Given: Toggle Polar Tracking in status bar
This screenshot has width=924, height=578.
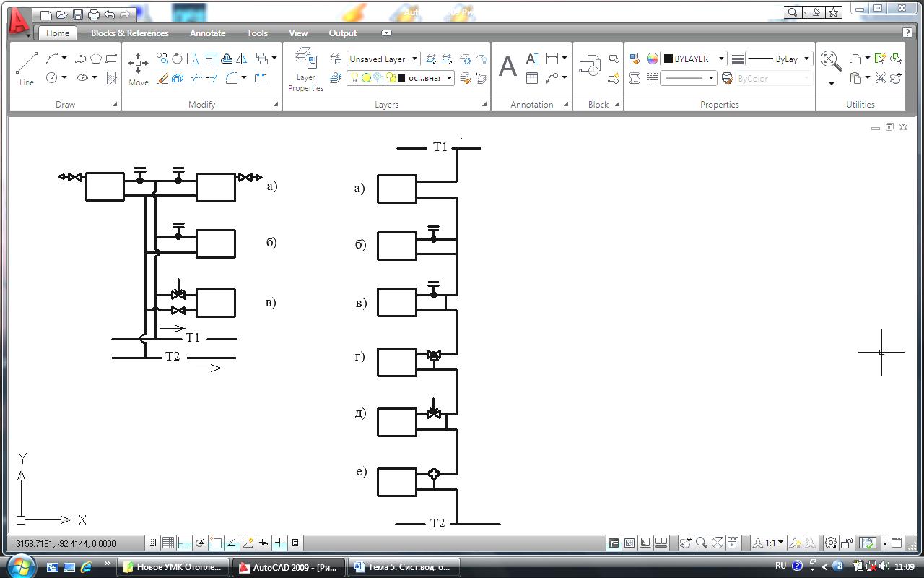Looking at the screenshot, I should pos(200,543).
